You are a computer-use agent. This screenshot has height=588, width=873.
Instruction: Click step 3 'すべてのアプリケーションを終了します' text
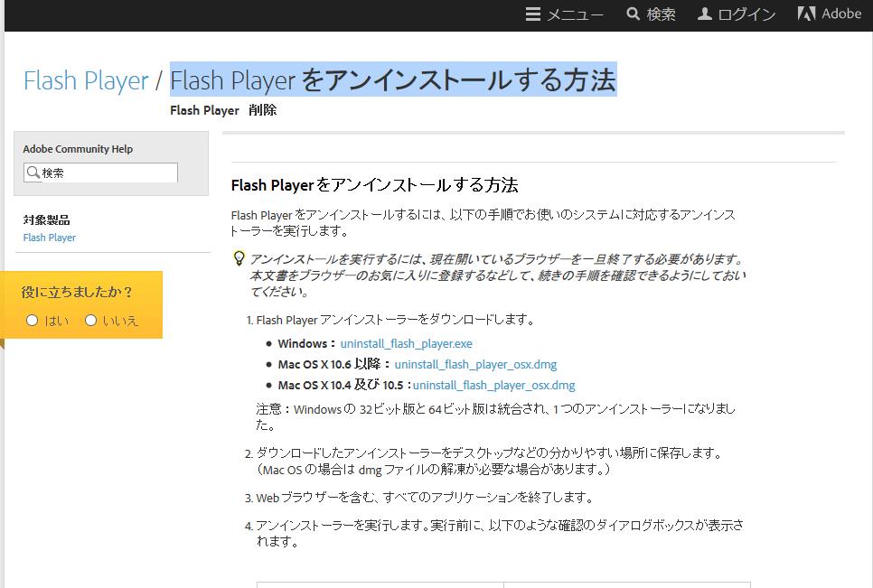click(x=426, y=498)
